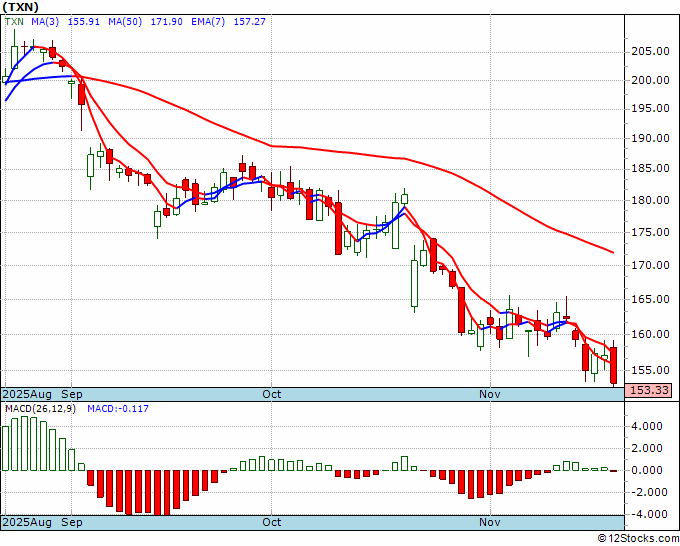Click the 185.00 price axis label

click(x=650, y=169)
